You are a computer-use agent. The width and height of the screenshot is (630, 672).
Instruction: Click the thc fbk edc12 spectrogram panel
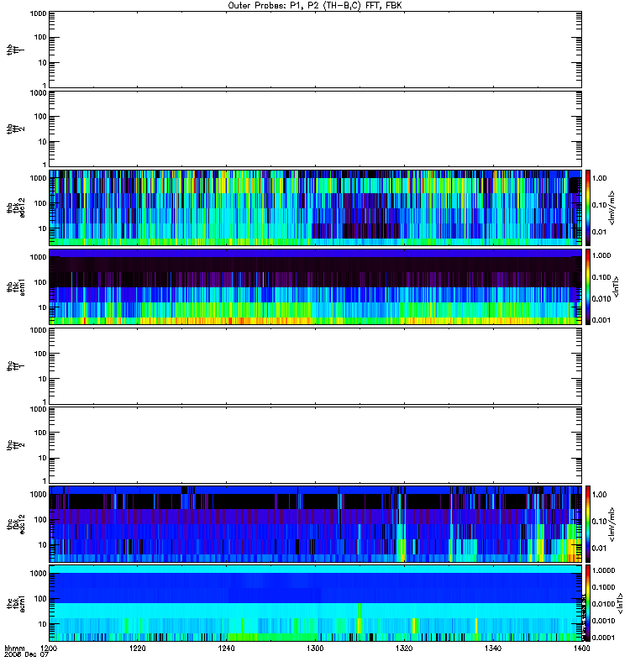pyautogui.click(x=315, y=524)
